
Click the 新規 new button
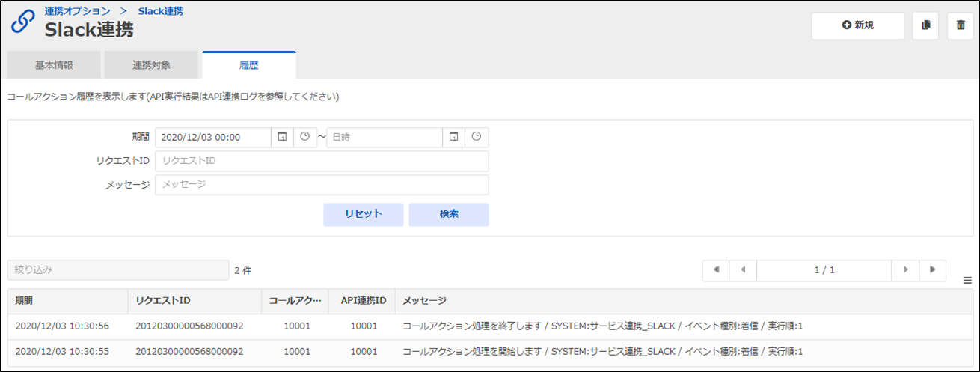pyautogui.click(x=858, y=25)
